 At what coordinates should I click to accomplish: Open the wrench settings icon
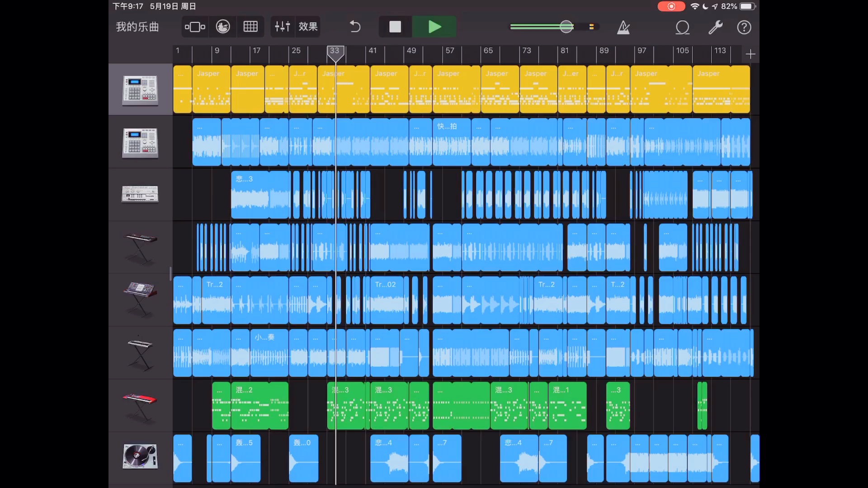pyautogui.click(x=715, y=27)
